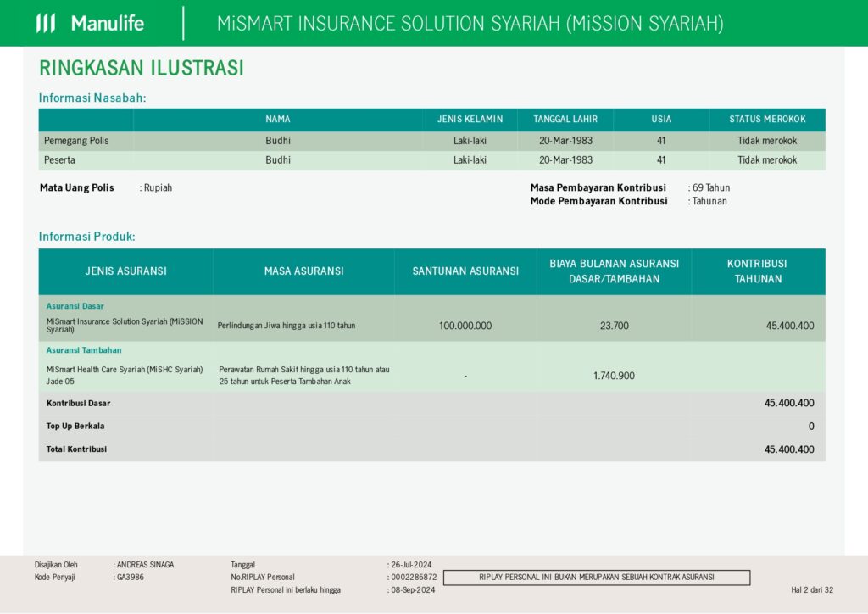Image resolution: width=868 pixels, height=614 pixels.
Task: Select the Masa Pembayaran Kontribusi label
Action: [x=598, y=187]
